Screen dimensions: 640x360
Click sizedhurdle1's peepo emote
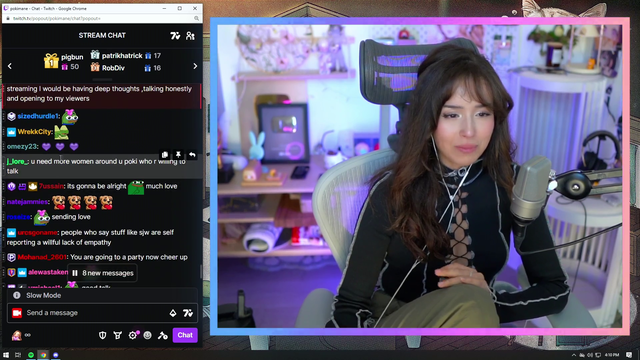[70, 116]
